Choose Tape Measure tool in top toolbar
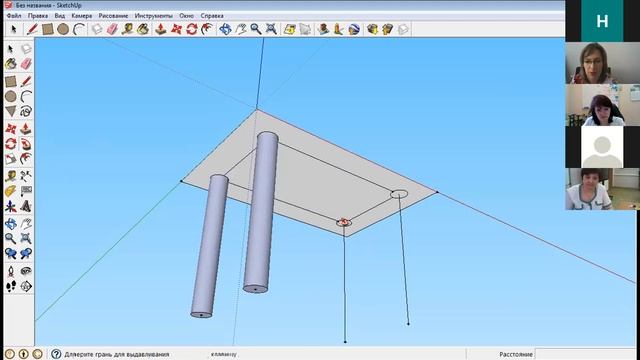 point(127,29)
